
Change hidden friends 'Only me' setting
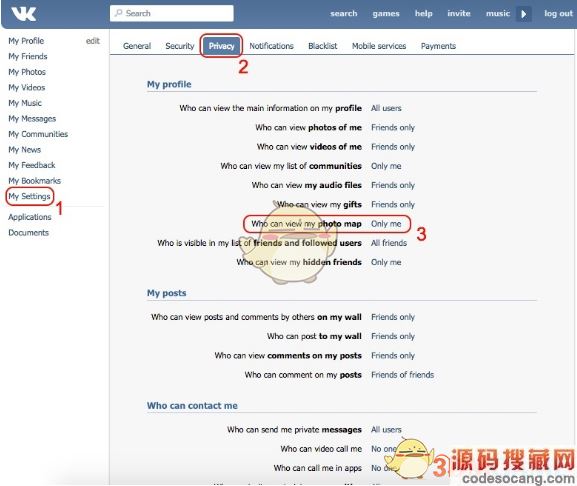pos(386,262)
